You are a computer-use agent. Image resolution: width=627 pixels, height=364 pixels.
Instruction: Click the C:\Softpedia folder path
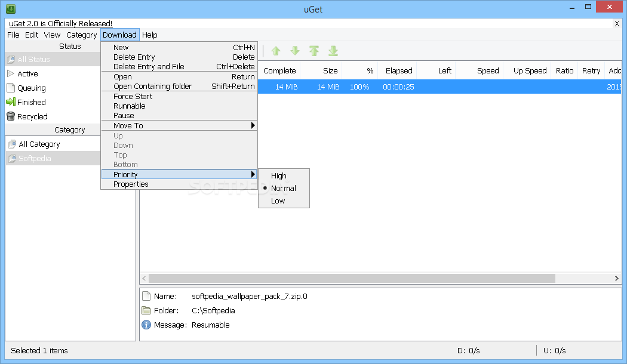[213, 310]
